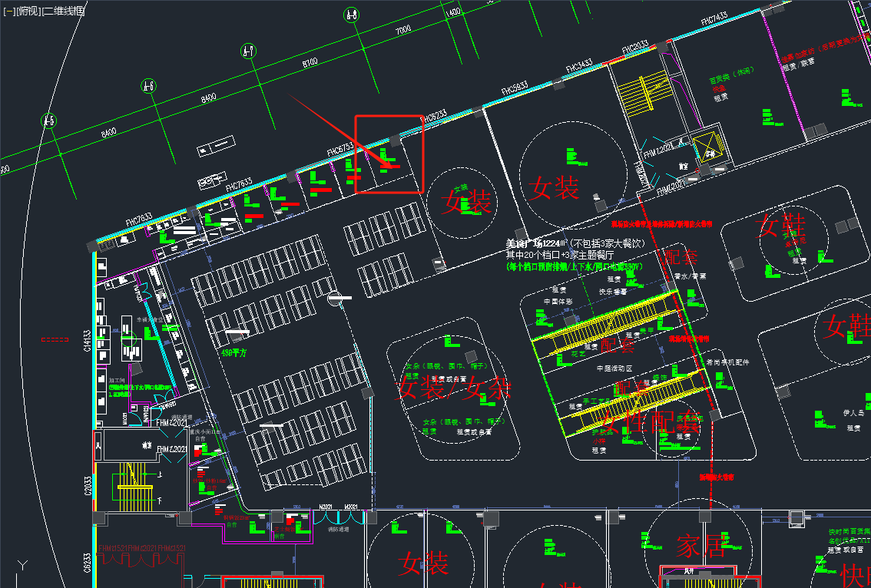This screenshot has width=871, height=588.
Task: Open the [-] viewport controls menu
Action: (x=10, y=11)
